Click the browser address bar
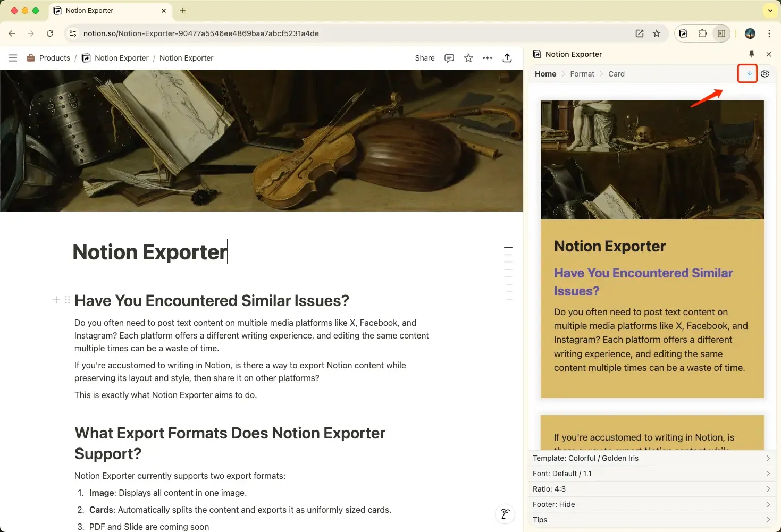Screen dimensions: 781x532 (x=213, y=33)
